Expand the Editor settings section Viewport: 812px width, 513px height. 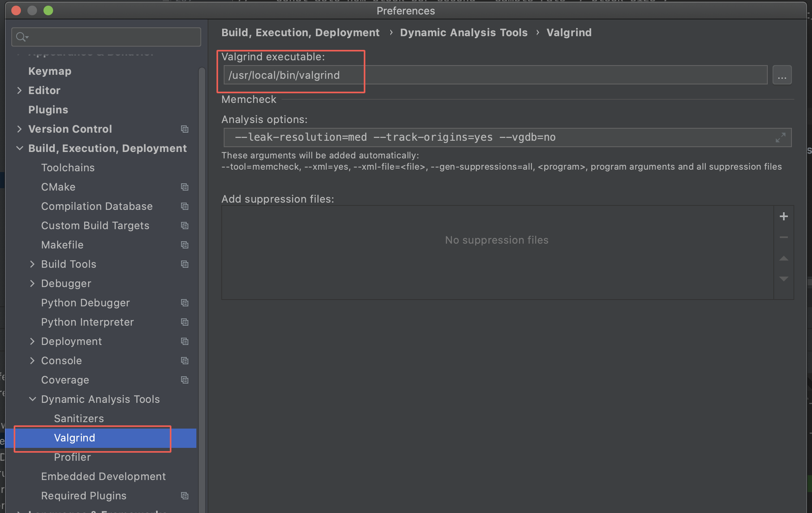(x=19, y=90)
